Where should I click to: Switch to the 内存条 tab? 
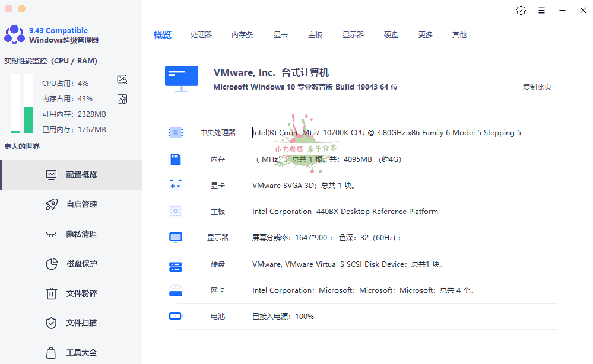tap(242, 35)
